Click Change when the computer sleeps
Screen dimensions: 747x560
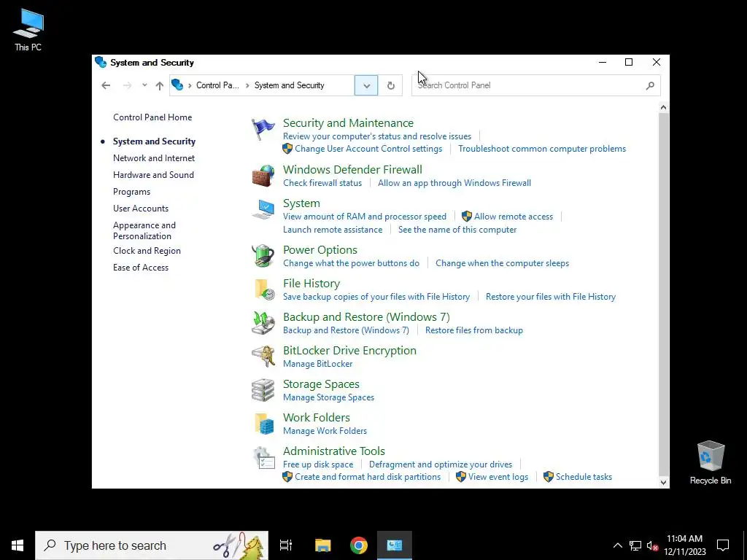[502, 263]
